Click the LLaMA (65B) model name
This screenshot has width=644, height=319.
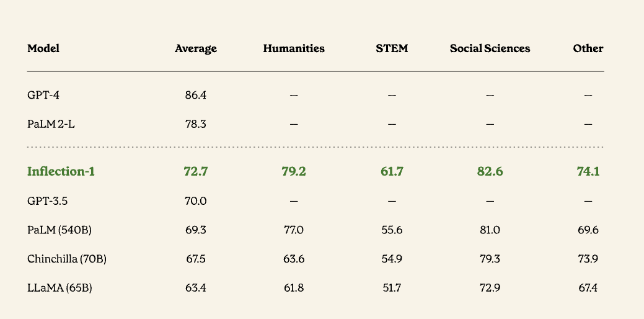(58, 288)
